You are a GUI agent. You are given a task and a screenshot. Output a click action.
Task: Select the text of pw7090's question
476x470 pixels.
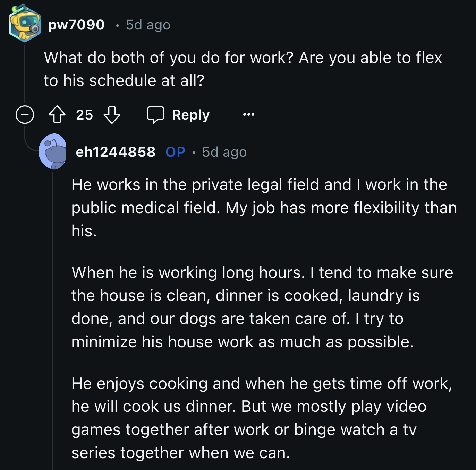[x=243, y=68]
